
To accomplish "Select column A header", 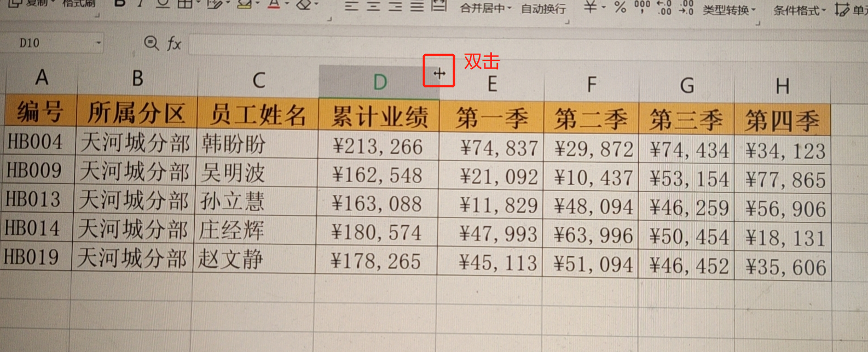I will pyautogui.click(x=42, y=78).
